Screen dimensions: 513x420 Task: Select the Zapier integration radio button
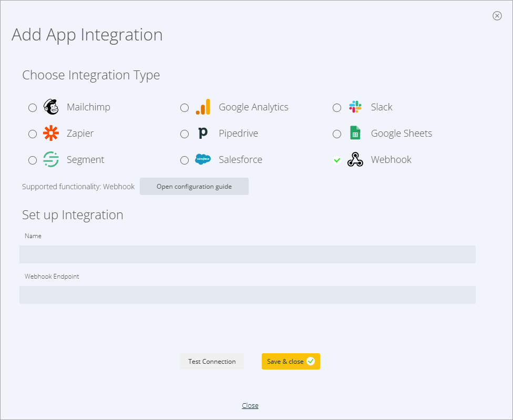click(33, 134)
